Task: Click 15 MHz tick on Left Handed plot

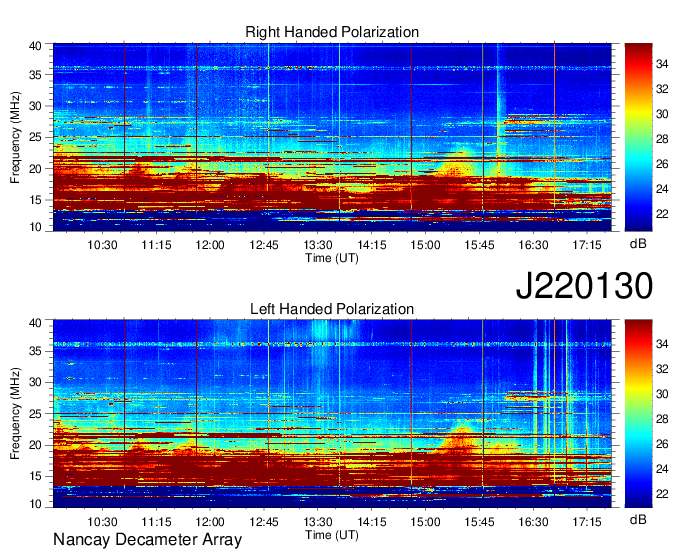Action: [x=35, y=477]
